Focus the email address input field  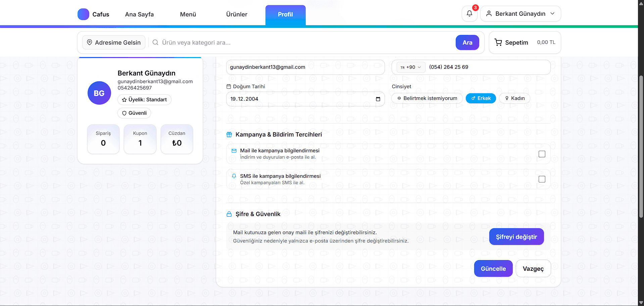click(x=305, y=67)
